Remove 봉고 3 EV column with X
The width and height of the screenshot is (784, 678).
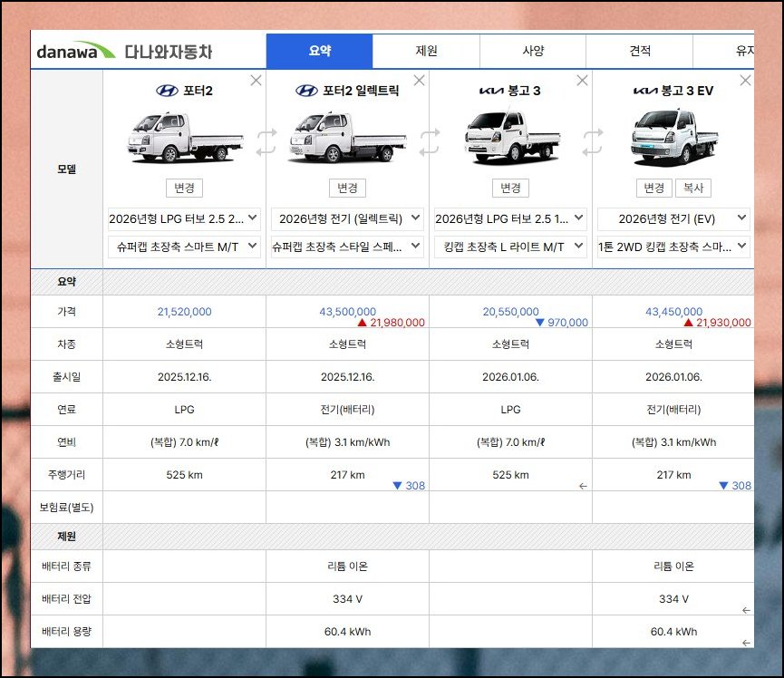coord(745,81)
